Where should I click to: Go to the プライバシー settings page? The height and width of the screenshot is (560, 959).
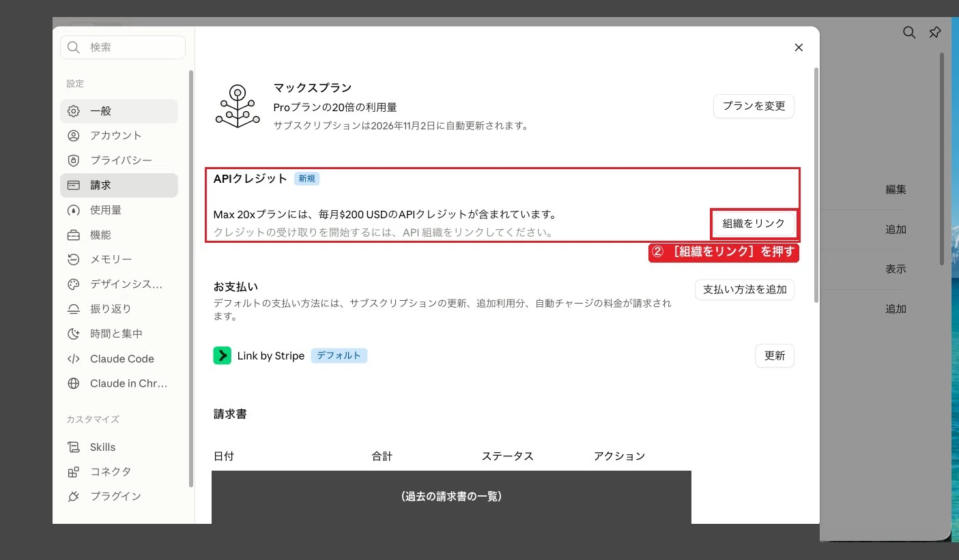coord(119,160)
